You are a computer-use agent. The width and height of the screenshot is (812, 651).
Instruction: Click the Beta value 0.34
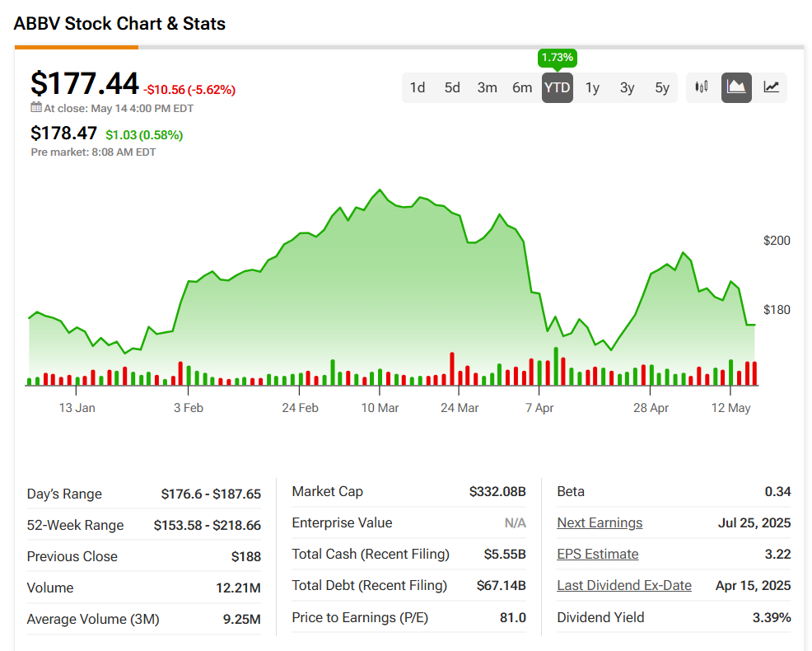coord(777,491)
